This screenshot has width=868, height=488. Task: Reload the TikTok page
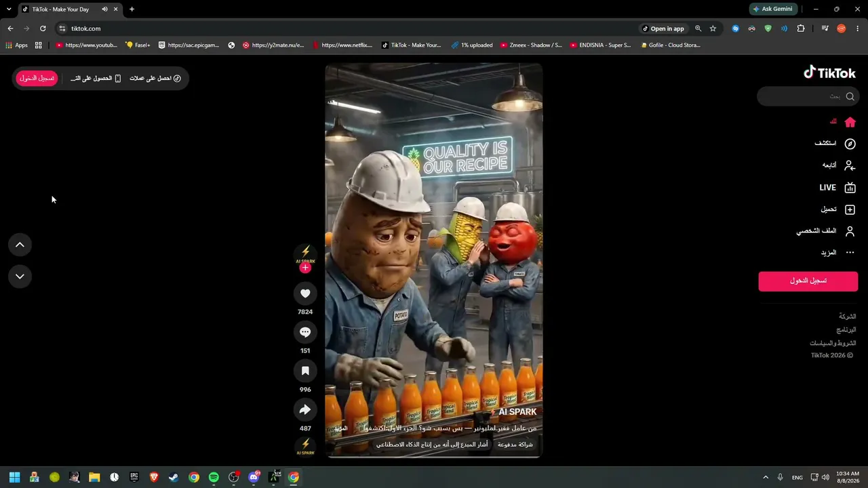[x=43, y=28]
